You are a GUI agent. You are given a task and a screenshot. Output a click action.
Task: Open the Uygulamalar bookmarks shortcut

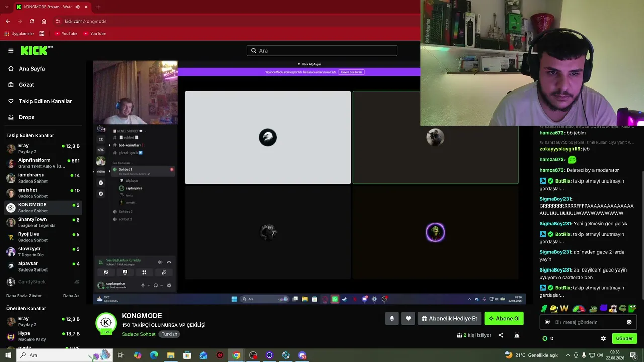pyautogui.click(x=19, y=34)
